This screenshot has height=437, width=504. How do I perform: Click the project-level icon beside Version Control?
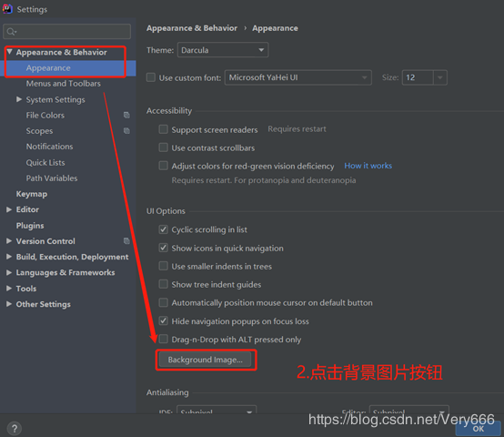[126, 241]
